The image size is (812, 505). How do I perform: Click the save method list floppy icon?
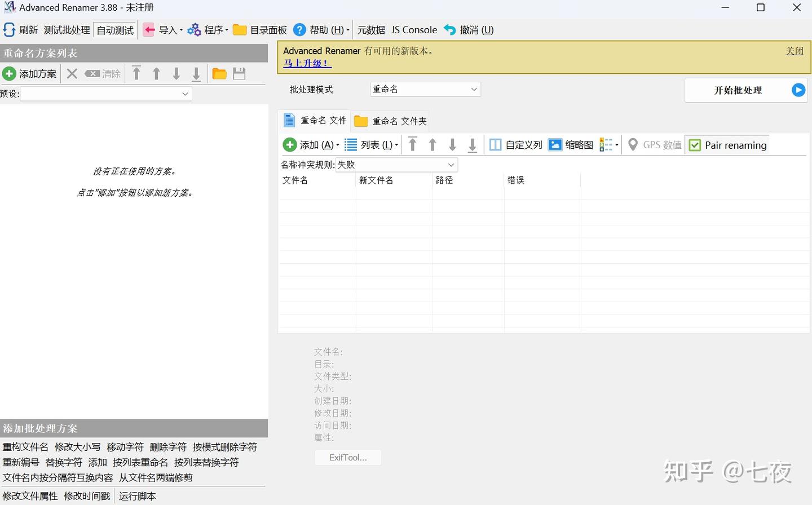click(239, 74)
